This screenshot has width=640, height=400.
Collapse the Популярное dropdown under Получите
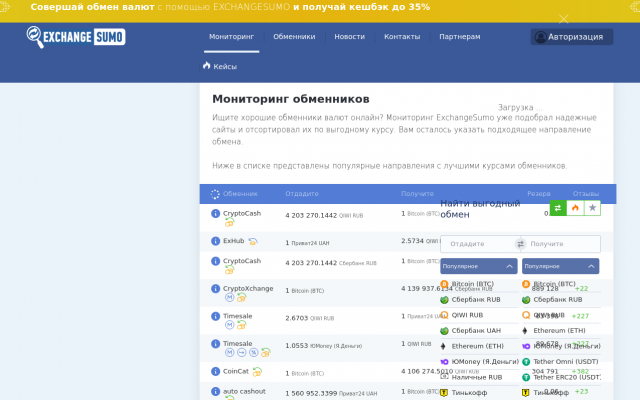pyautogui.click(x=560, y=266)
